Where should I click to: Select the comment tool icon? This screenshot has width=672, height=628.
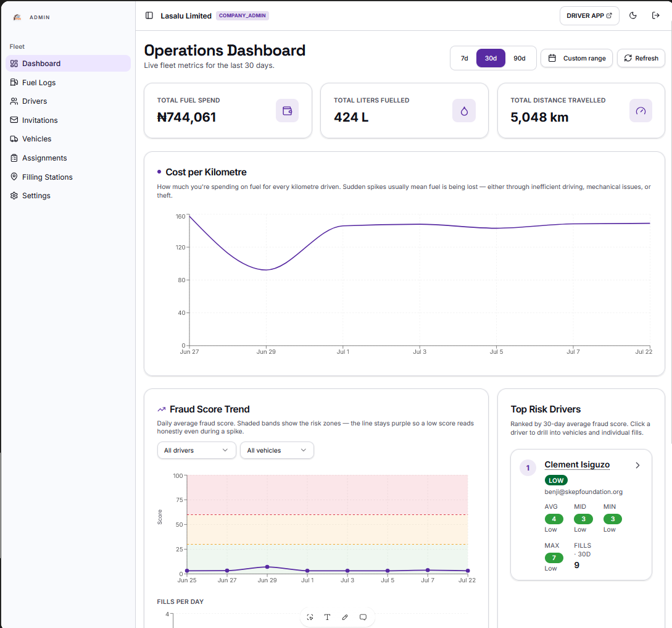(x=363, y=618)
